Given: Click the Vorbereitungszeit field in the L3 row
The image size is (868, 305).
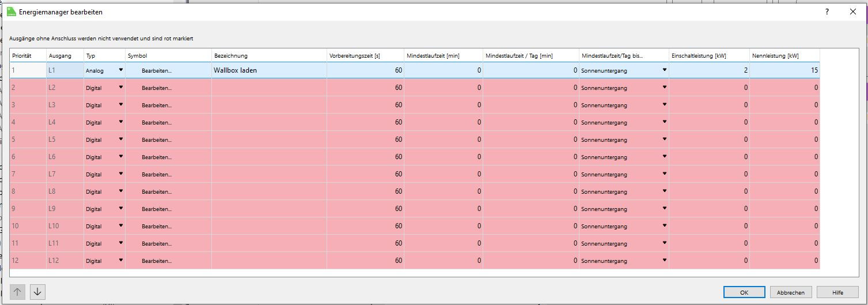Looking at the screenshot, I should tap(365, 105).
